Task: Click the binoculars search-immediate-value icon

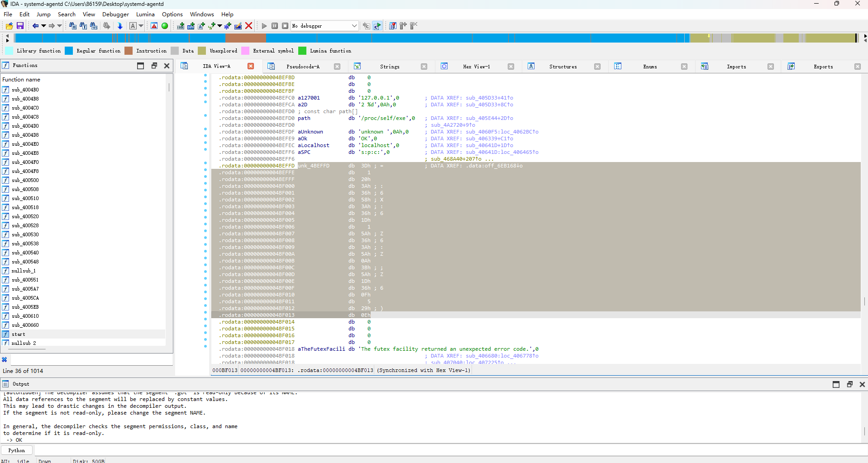Action: tap(72, 26)
